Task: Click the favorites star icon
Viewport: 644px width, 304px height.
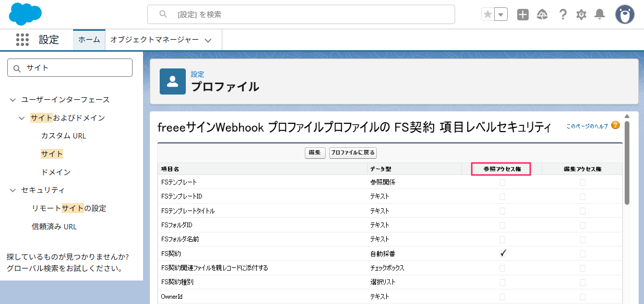Action: pos(487,15)
